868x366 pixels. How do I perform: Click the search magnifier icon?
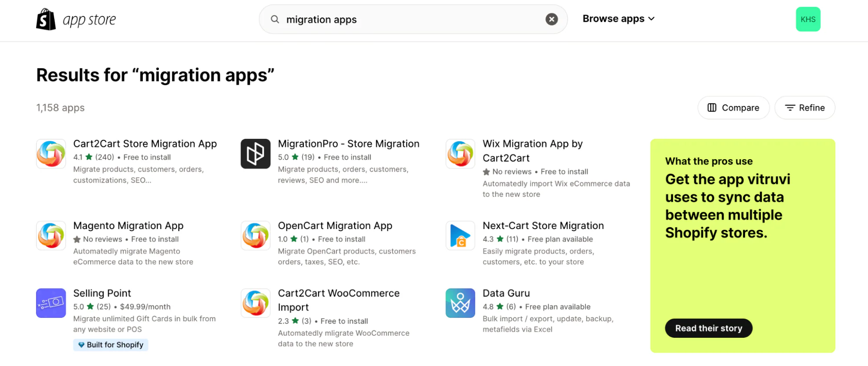[275, 19]
